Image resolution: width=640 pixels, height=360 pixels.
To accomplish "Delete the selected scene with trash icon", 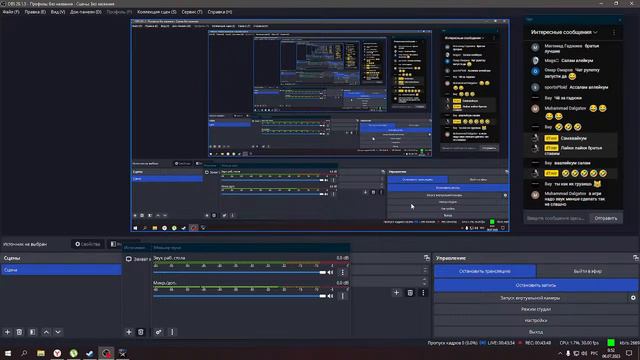I will click(x=19, y=332).
